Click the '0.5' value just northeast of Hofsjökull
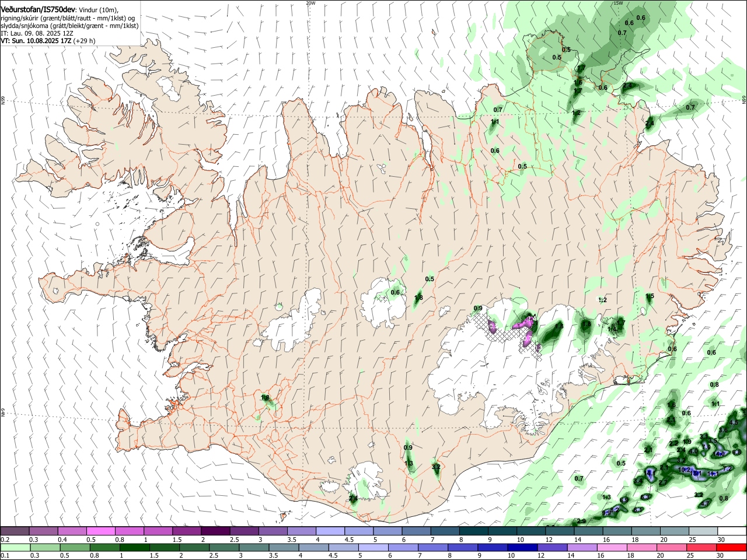 [x=430, y=279]
